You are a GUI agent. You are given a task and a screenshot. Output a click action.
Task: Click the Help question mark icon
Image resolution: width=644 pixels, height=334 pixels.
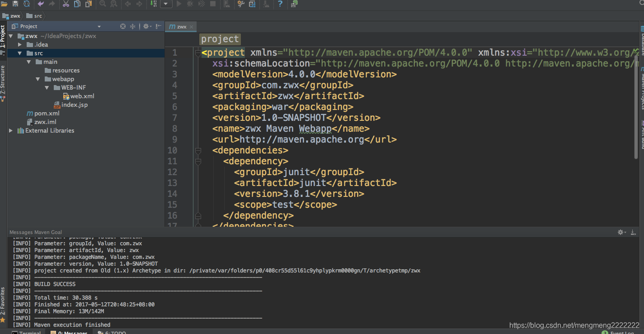[x=280, y=4]
